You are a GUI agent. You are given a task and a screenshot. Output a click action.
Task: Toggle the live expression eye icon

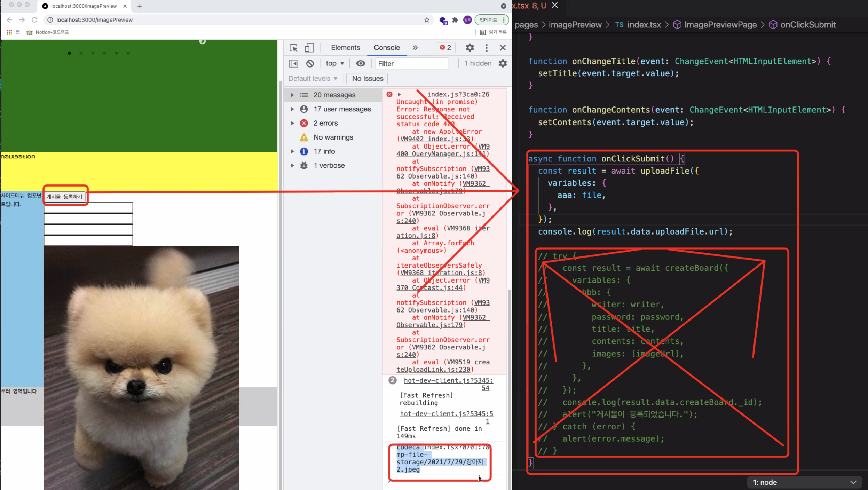point(361,63)
